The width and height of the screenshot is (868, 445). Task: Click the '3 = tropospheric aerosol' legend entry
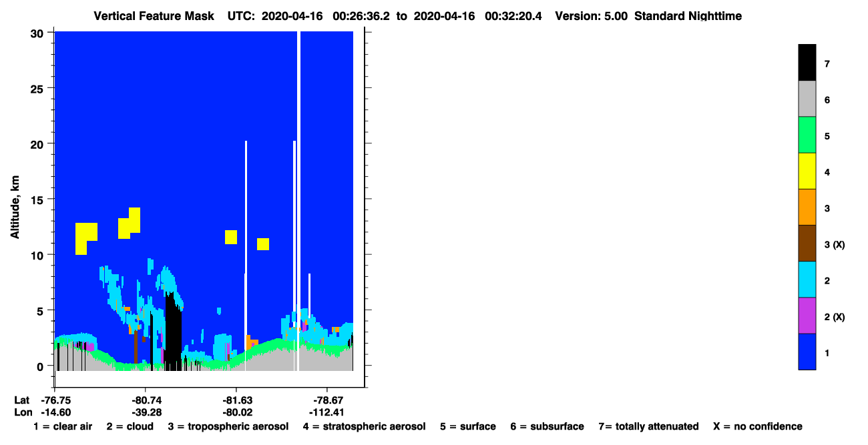pos(228,426)
